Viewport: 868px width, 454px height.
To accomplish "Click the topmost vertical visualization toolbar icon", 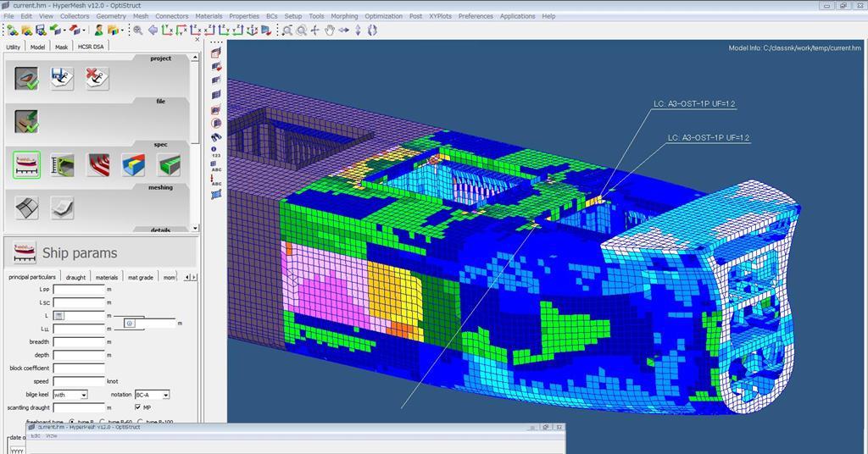I will click(x=216, y=53).
